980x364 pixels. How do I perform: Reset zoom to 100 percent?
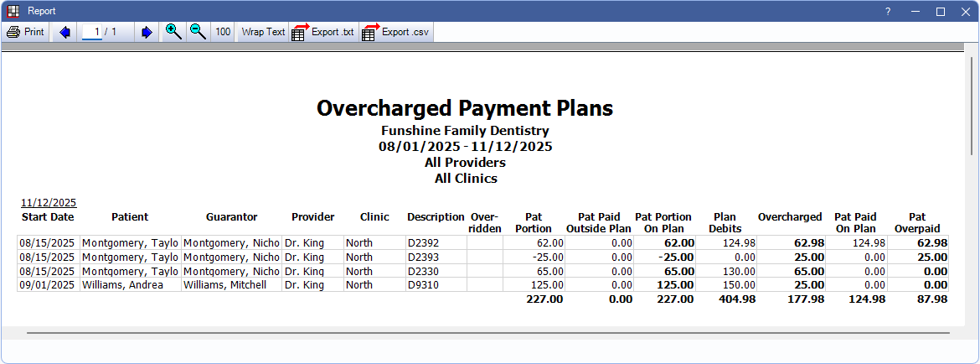[x=223, y=32]
